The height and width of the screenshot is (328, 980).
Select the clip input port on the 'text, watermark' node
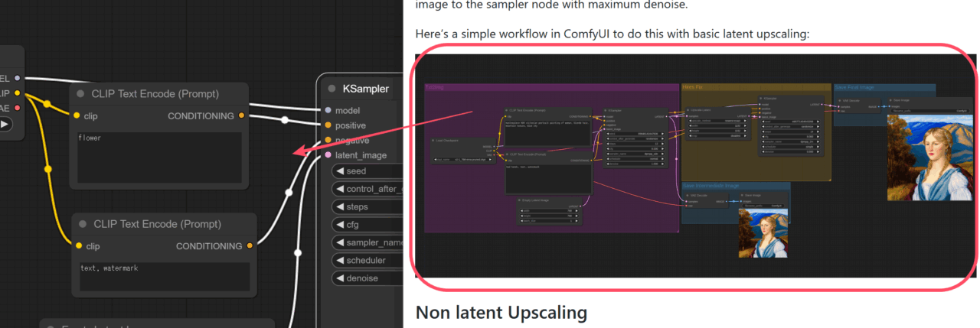click(x=78, y=246)
